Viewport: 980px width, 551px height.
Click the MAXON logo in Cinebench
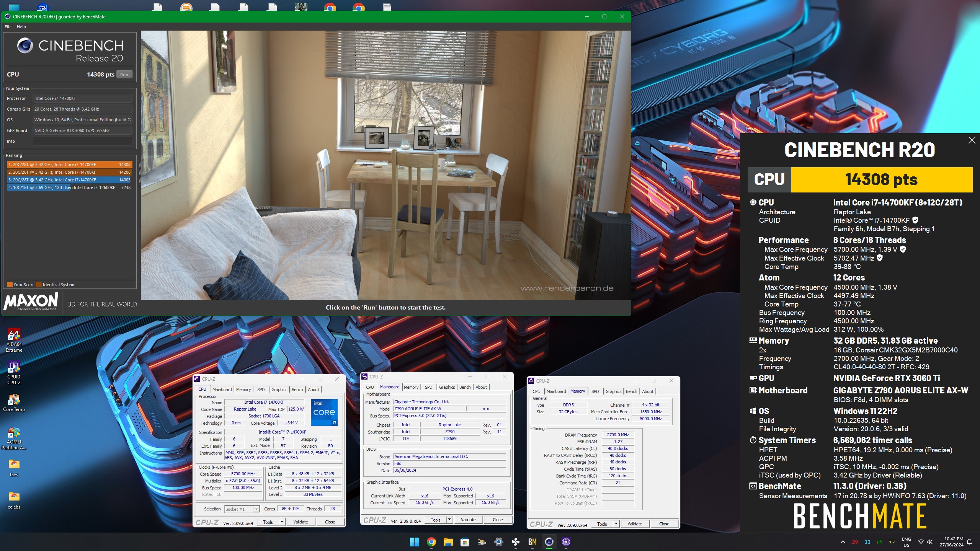pyautogui.click(x=31, y=302)
